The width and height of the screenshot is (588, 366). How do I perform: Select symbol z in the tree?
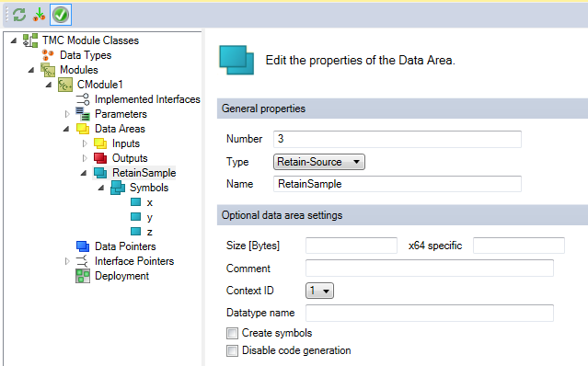point(150,232)
